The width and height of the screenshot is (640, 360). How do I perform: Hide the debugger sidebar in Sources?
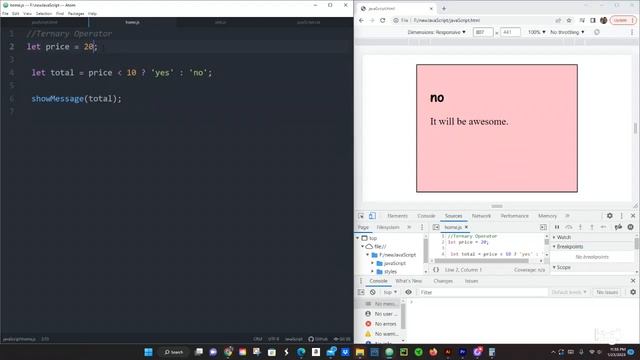click(x=543, y=227)
